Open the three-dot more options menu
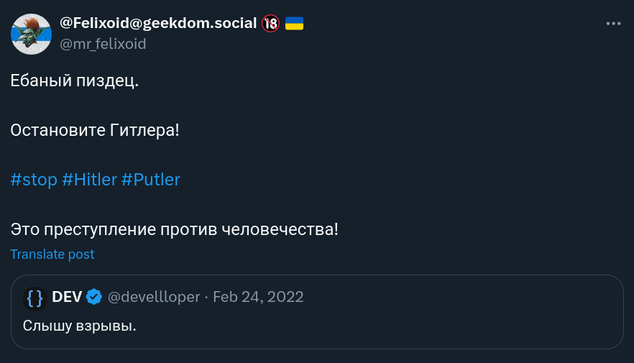The width and height of the screenshot is (634, 363). pyautogui.click(x=613, y=24)
